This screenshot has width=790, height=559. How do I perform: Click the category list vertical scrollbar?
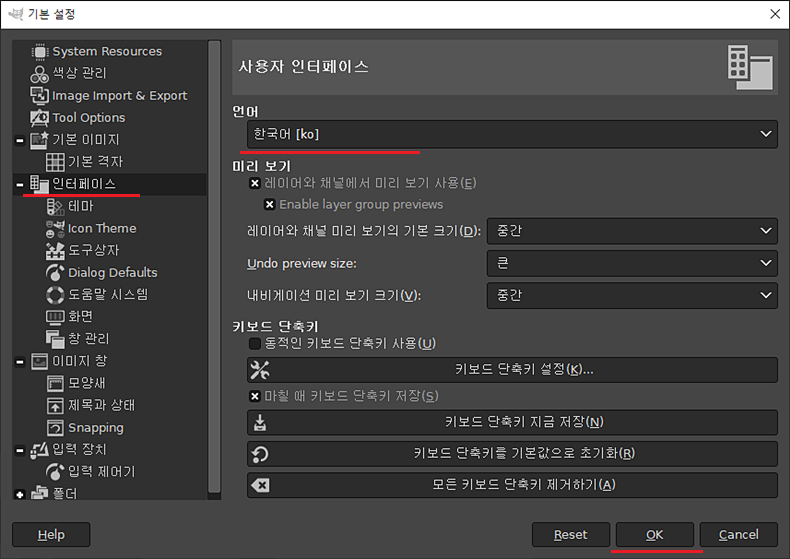[x=214, y=267]
